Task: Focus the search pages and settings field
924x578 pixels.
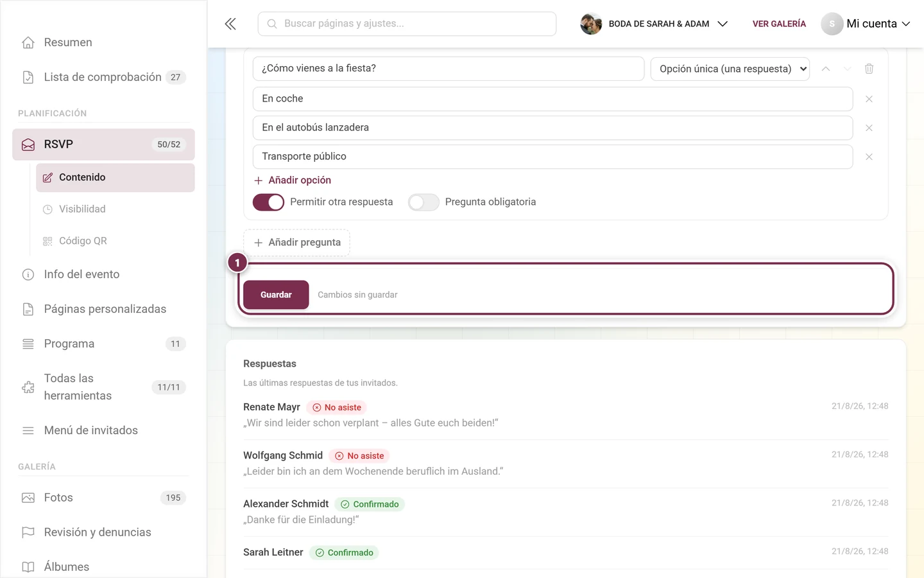Action: pos(407,24)
